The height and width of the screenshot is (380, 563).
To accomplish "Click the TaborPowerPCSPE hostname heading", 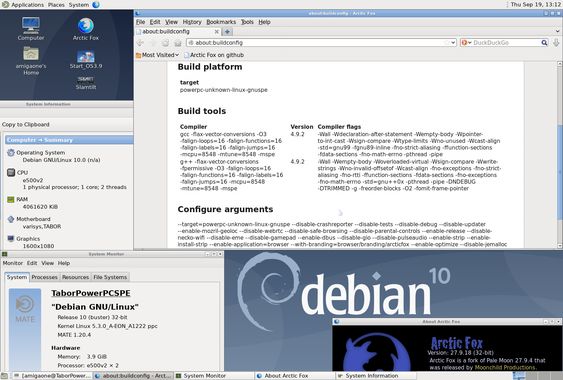I will point(91,293).
